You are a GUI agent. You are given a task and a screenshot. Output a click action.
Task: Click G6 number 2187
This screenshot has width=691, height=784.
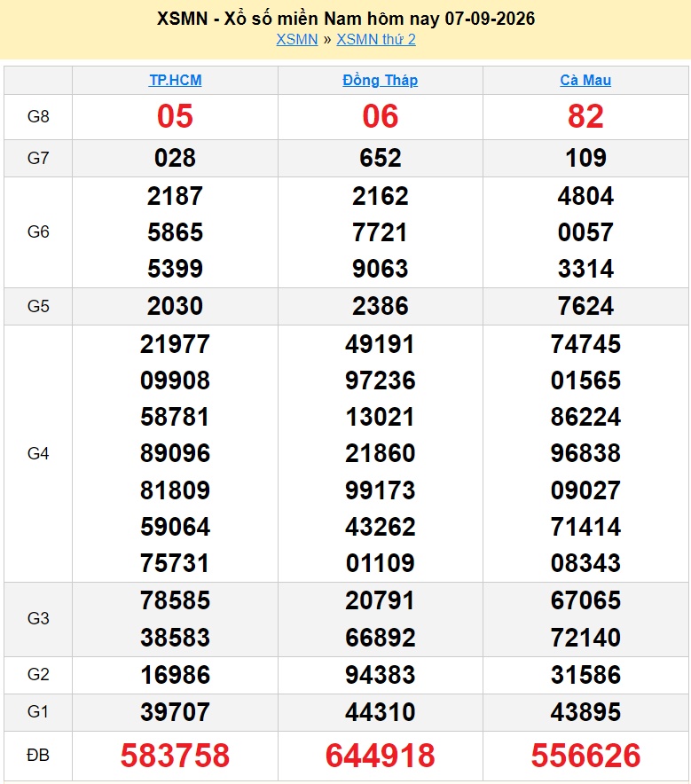175,196
